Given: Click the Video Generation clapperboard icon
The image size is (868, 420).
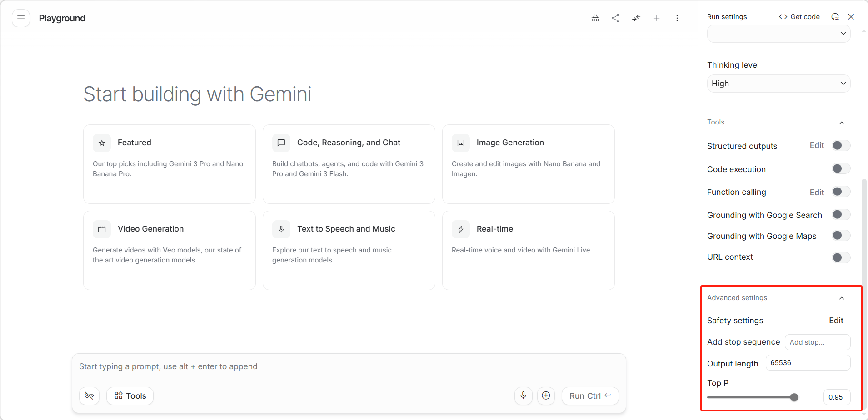Looking at the screenshot, I should (102, 229).
